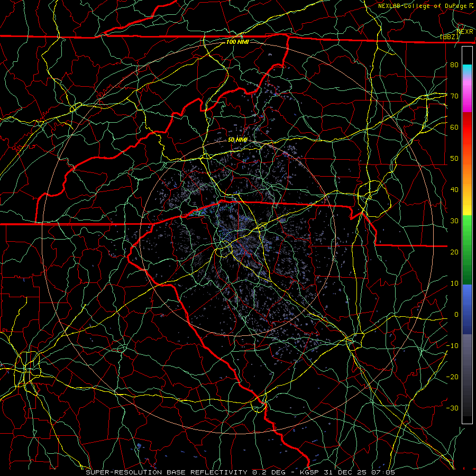
Task: Click the -30 value on the dBZ scale
Action: pos(452,408)
